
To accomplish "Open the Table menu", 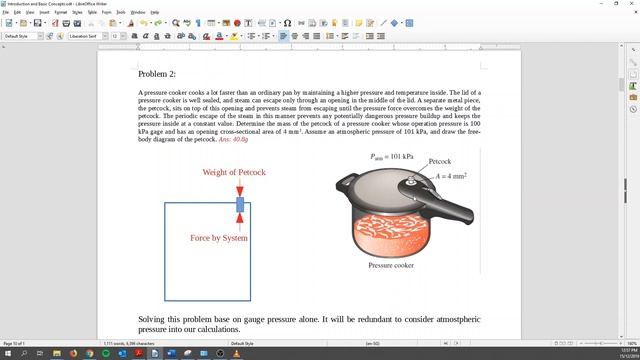I will click(x=92, y=12).
